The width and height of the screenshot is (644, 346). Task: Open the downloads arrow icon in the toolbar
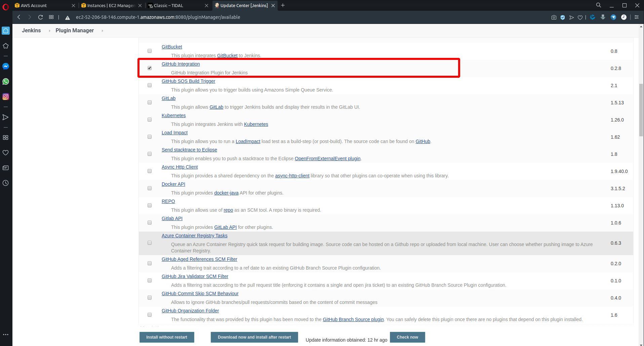click(603, 17)
